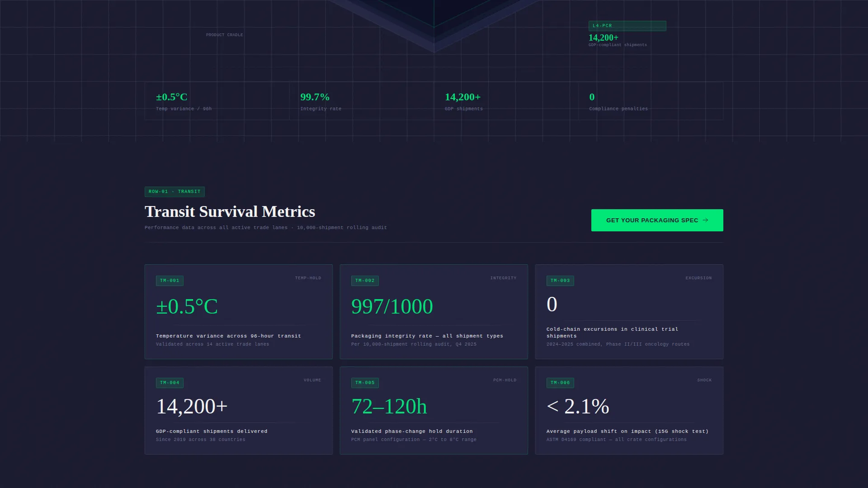The width and height of the screenshot is (868, 488).
Task: Click 'Temperature variance across 96-hour transit' text
Action: tap(228, 336)
